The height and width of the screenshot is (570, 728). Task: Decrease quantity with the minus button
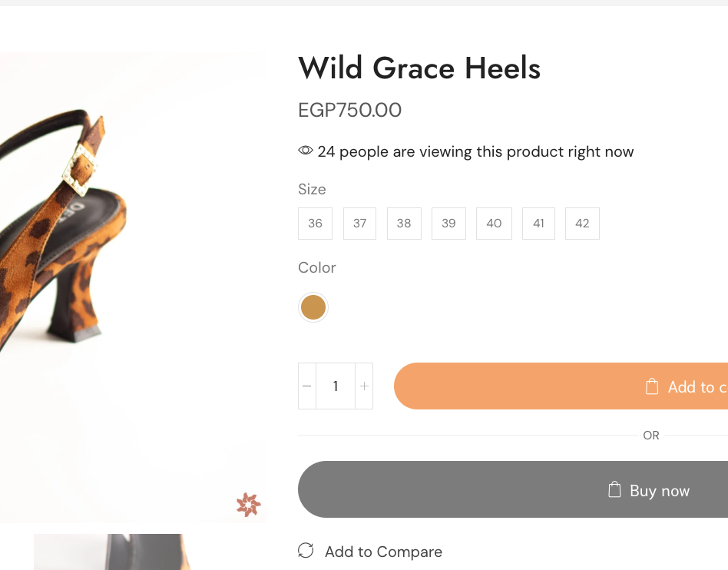307,386
